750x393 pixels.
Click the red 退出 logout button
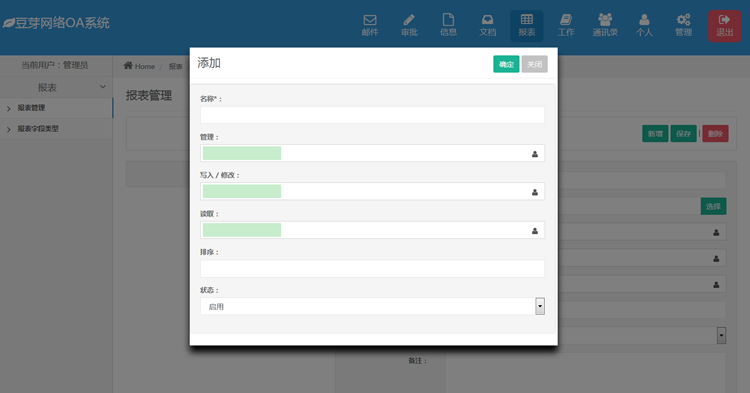click(725, 26)
